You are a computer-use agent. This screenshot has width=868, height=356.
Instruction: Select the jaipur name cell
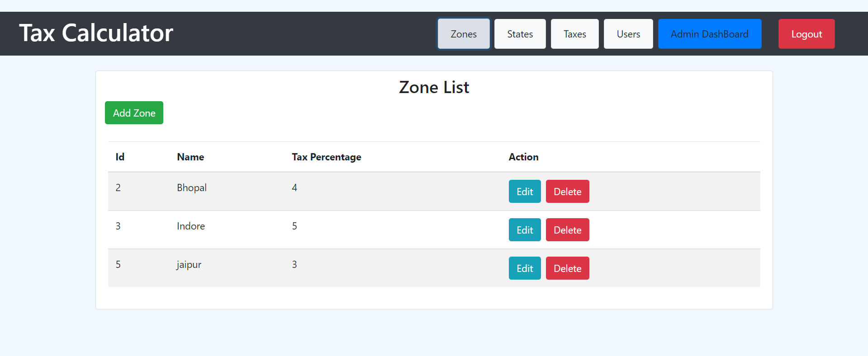coord(189,265)
